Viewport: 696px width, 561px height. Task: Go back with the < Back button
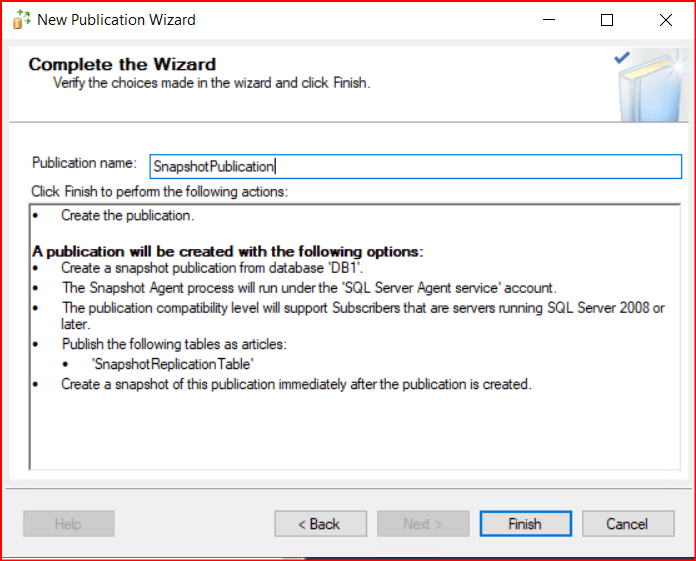(x=320, y=524)
